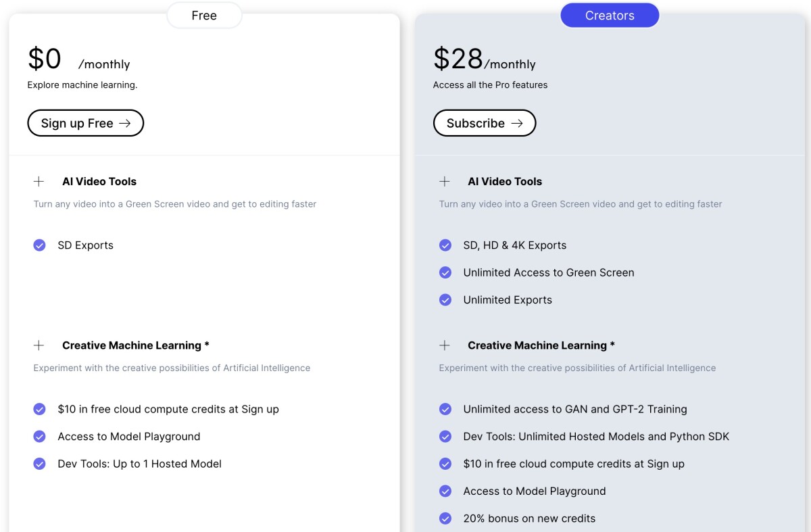Click the checkmark icon beside SD Exports

[x=39, y=245]
